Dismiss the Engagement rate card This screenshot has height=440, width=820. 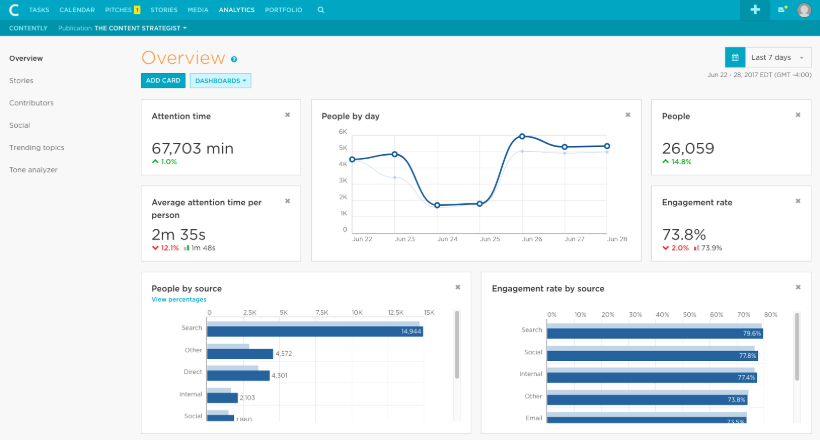point(797,201)
